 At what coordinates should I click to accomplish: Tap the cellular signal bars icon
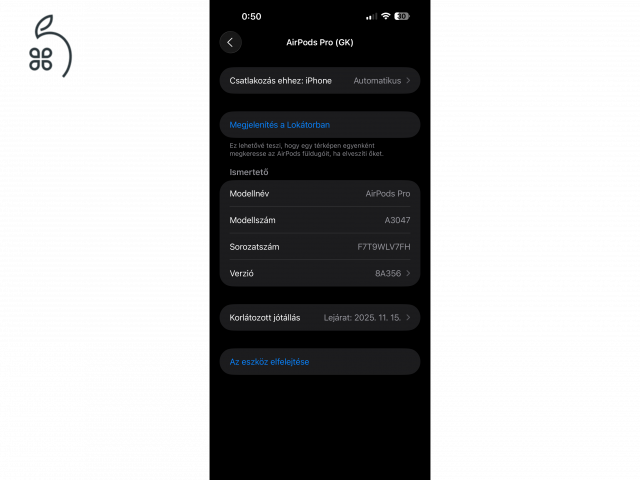click(x=371, y=17)
